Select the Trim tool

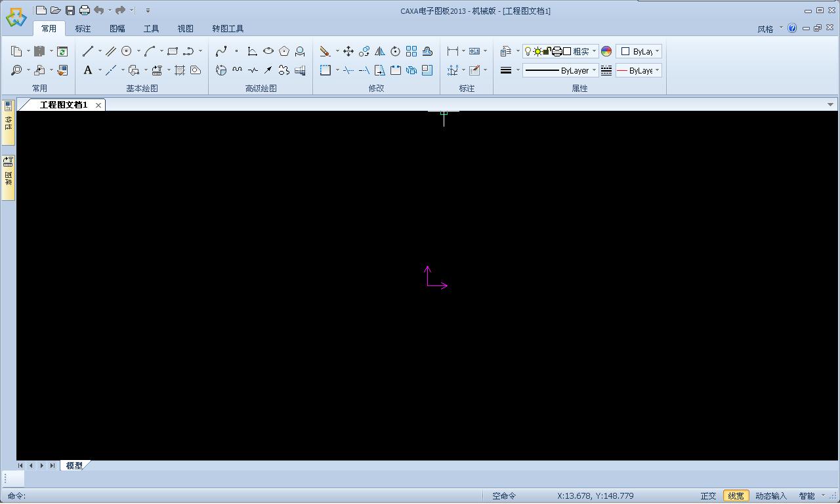(348, 70)
